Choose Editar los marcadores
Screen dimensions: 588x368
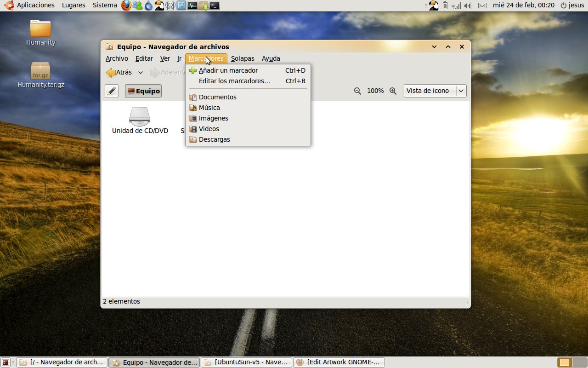point(248,81)
